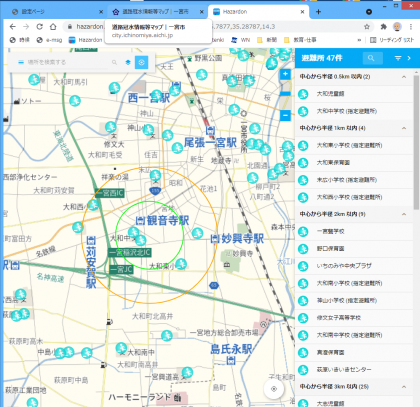Click the 尾張一宮駅 station label on map

pos(210,143)
